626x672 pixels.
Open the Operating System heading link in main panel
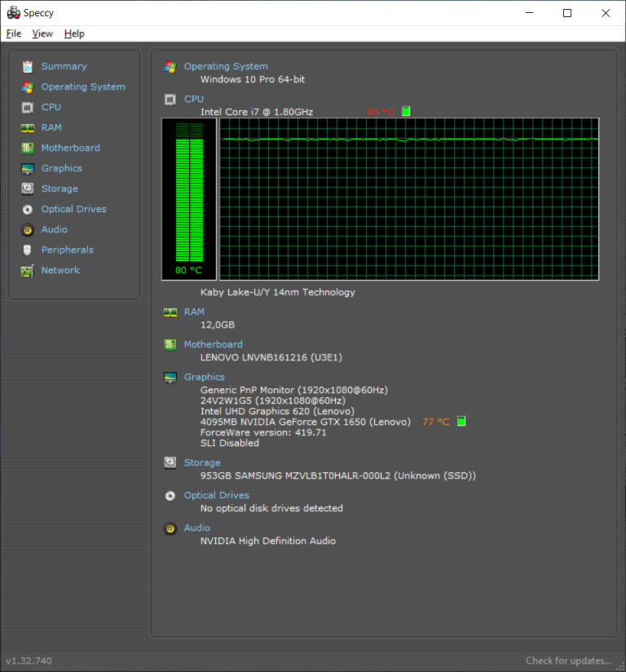(x=225, y=67)
